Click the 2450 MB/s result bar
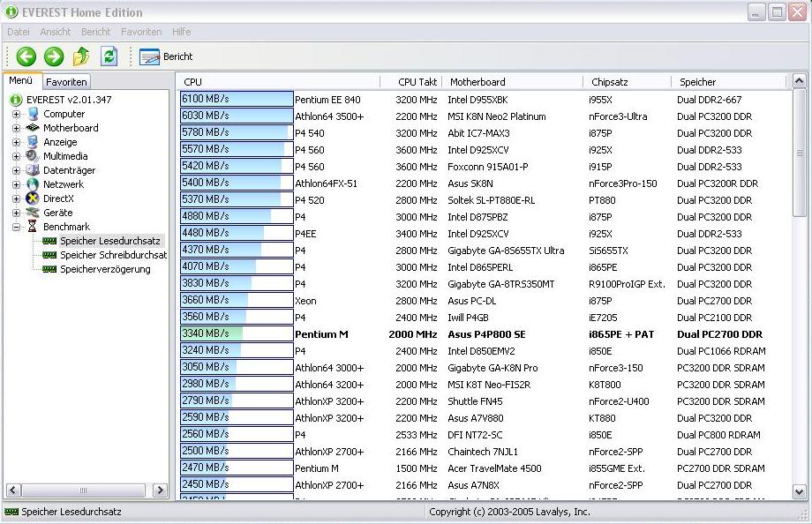This screenshot has height=524, width=812. [x=237, y=484]
